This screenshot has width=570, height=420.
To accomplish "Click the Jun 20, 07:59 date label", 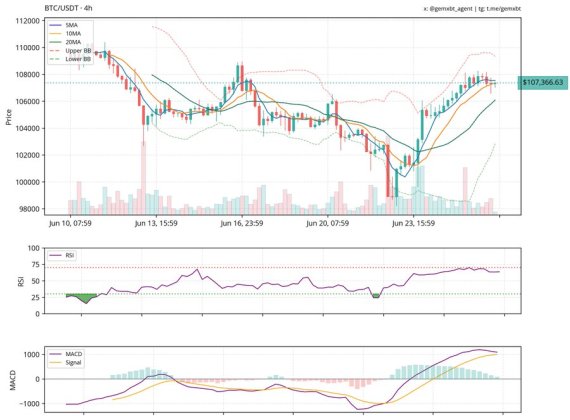I will tap(328, 223).
